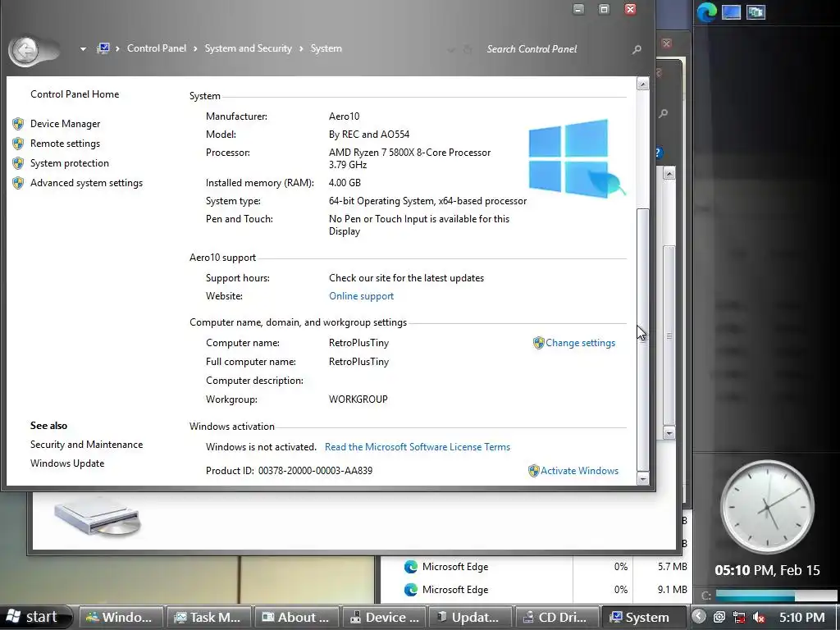Click the background window's scrollbar down arrow
This screenshot has height=630, width=840.
pyautogui.click(x=669, y=433)
